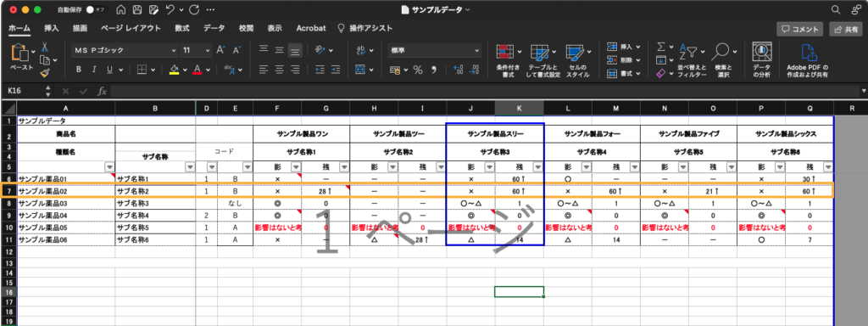Click the Fill down arrow icon
868x326 pixels.
[x=660, y=60]
